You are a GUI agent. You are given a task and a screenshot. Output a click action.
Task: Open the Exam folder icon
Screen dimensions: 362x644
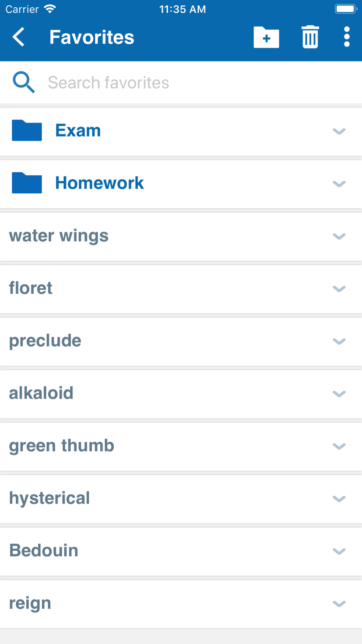click(27, 130)
